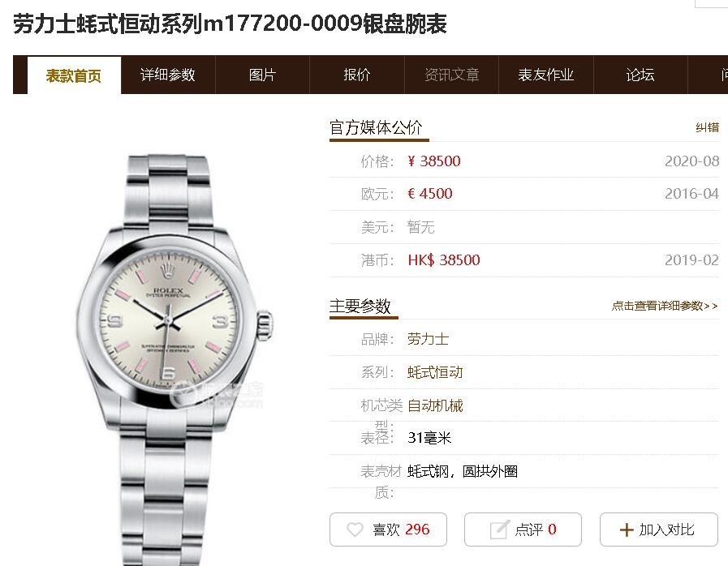Open the 表友作业 tab
This screenshot has height=566, width=728.
[x=546, y=75]
